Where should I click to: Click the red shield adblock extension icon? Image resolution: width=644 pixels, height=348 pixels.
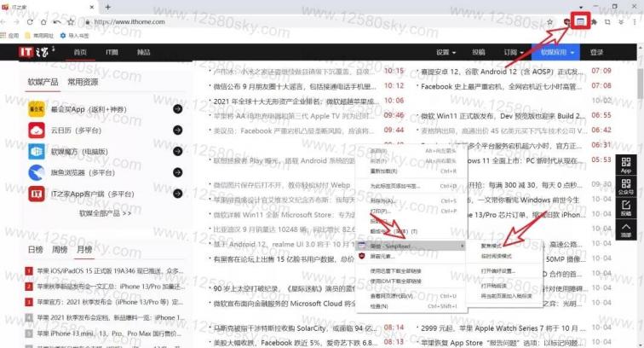tap(566, 22)
